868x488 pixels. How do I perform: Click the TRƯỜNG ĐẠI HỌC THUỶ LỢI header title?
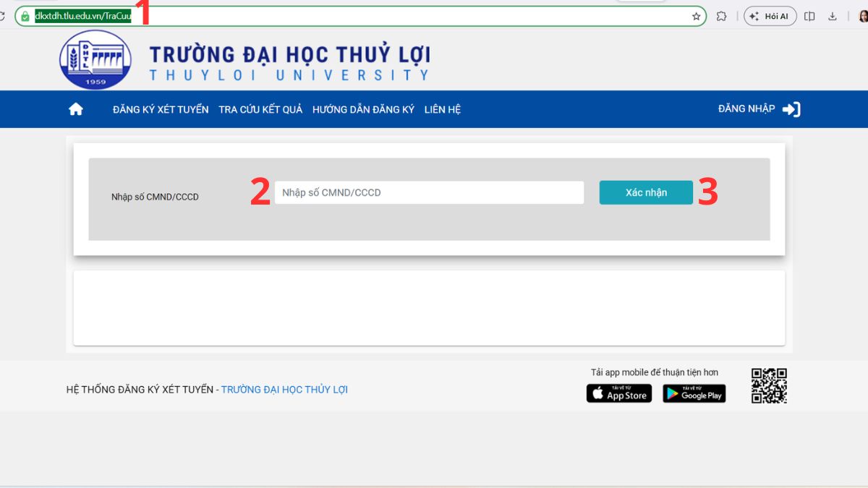[x=289, y=54]
